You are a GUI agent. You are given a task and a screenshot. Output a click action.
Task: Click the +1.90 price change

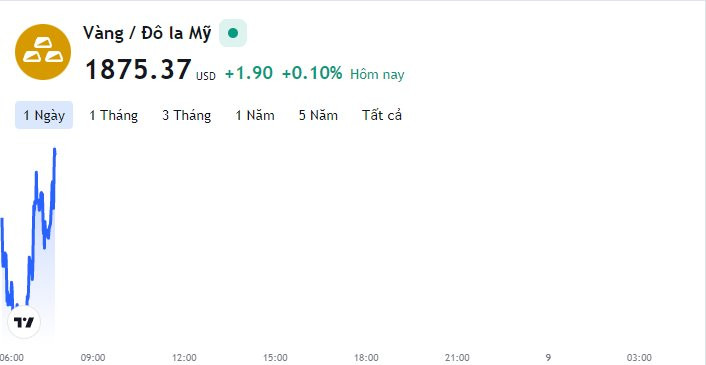coord(249,73)
